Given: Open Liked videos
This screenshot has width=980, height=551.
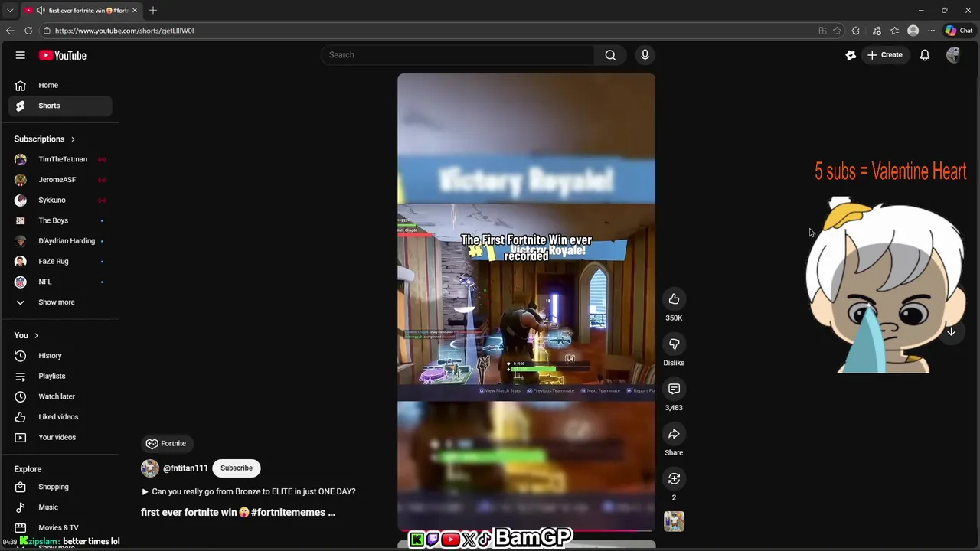Looking at the screenshot, I should pos(60,417).
